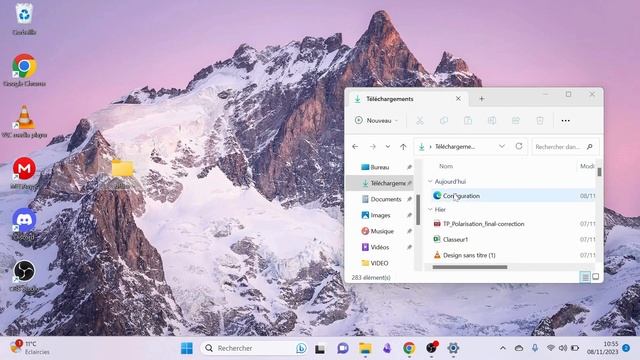The image size is (640, 360).
Task: Click the Rename icon in Explorer toolbar
Action: (492, 120)
